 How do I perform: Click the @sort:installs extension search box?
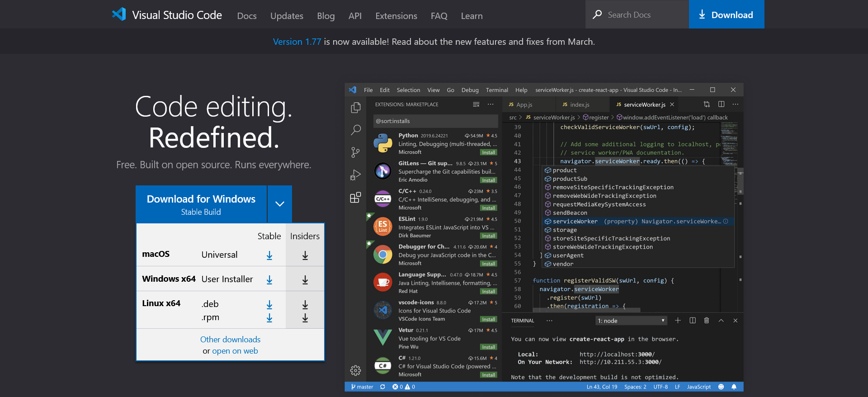(x=436, y=121)
